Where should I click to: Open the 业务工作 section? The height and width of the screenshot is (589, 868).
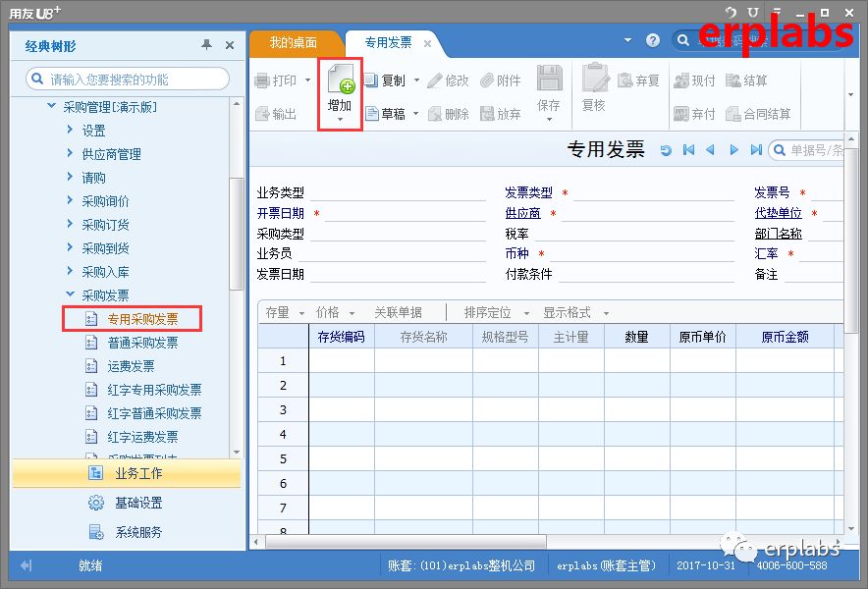click(127, 473)
